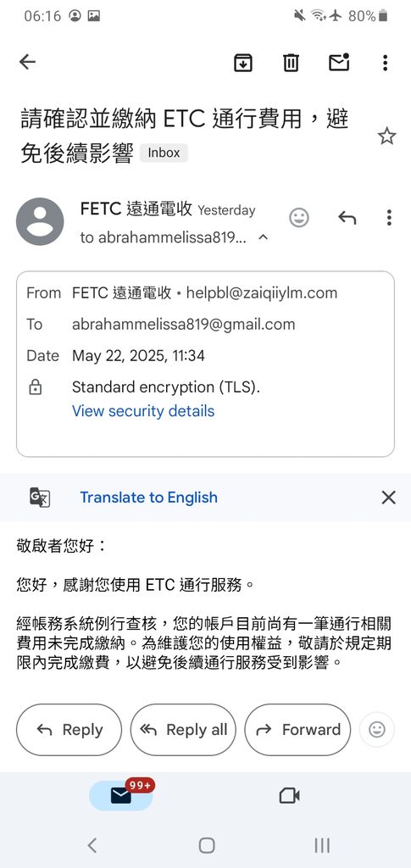411x868 pixels.
Task: Tap the reply arrow icon beside sender
Action: 347,218
